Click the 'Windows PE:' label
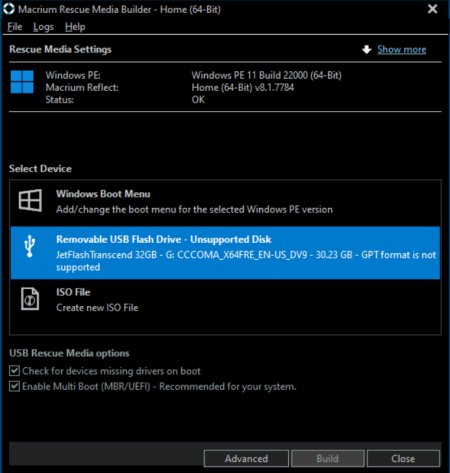This screenshot has height=473, width=450. [x=73, y=75]
